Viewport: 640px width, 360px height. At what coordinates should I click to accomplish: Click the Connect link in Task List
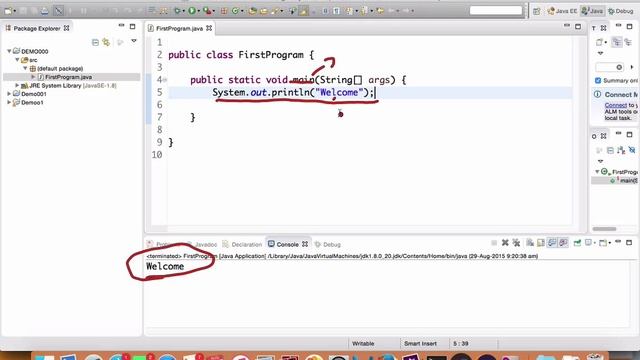coord(616,105)
